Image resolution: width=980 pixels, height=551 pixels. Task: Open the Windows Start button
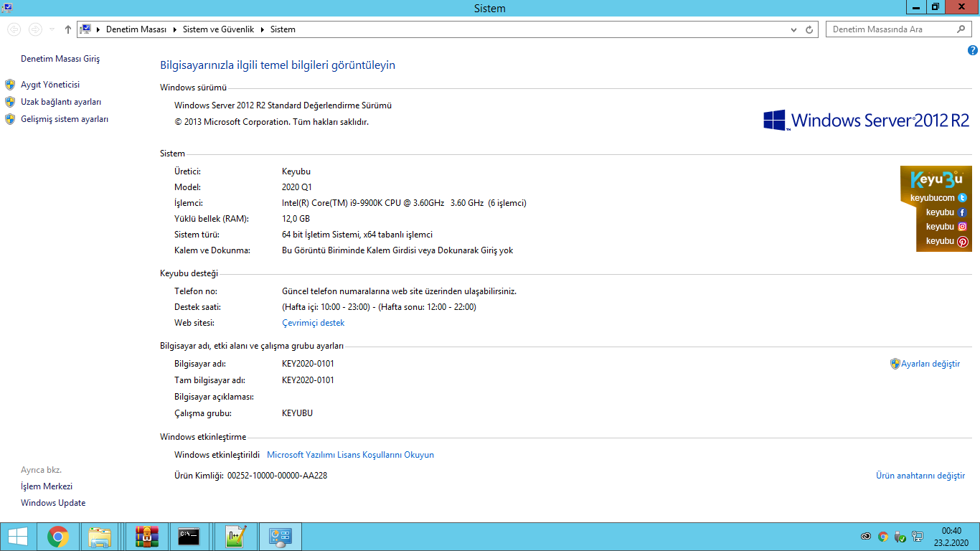coord(18,537)
